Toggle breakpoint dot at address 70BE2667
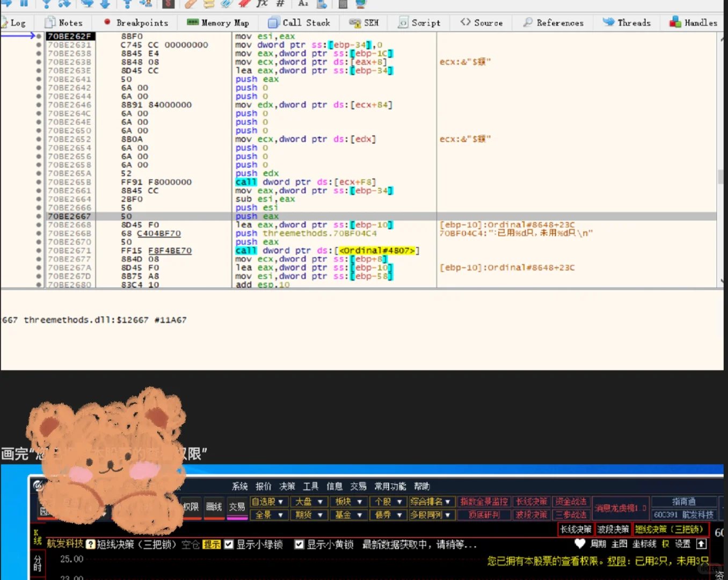This screenshot has height=580, width=728. [39, 216]
